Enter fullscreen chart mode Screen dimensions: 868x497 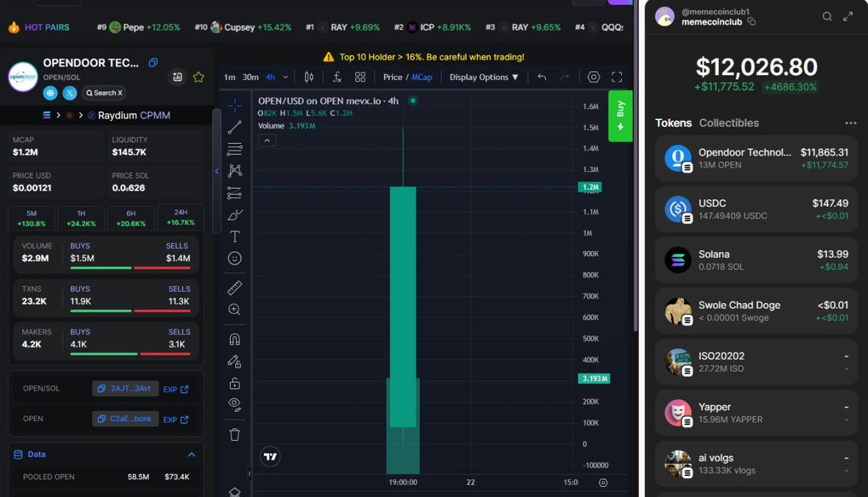pyautogui.click(x=617, y=77)
